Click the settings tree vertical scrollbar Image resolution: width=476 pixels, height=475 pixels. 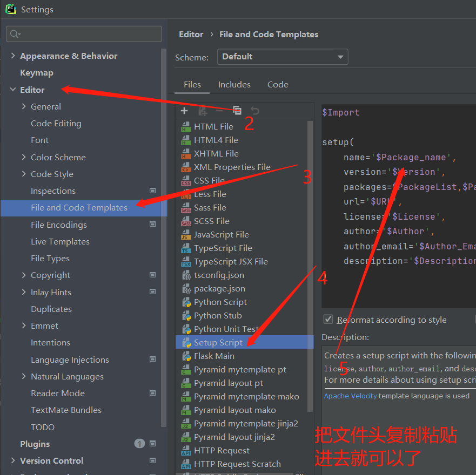[164, 237]
